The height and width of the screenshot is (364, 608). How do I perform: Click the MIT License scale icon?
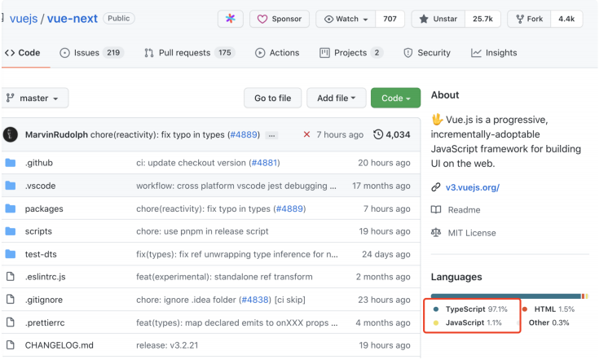tap(435, 233)
